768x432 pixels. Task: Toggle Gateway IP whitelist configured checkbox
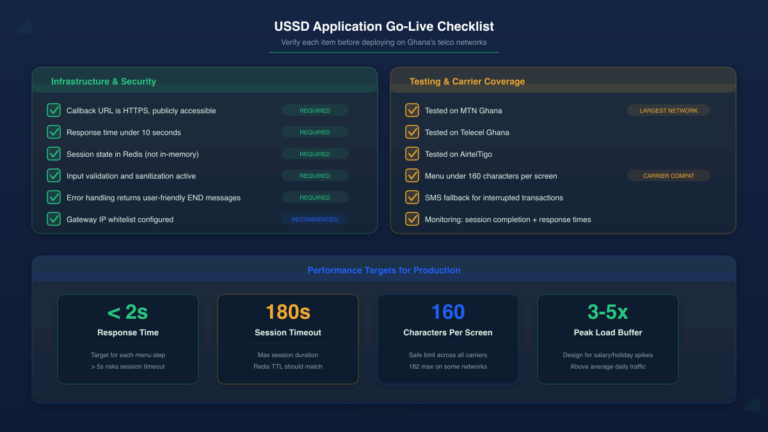tap(54, 219)
